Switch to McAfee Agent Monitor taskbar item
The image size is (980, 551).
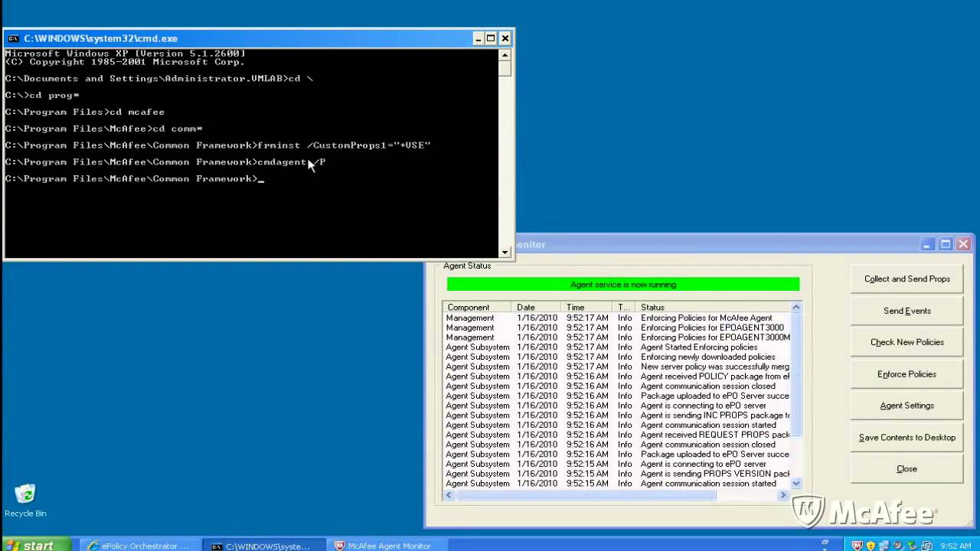click(389, 546)
